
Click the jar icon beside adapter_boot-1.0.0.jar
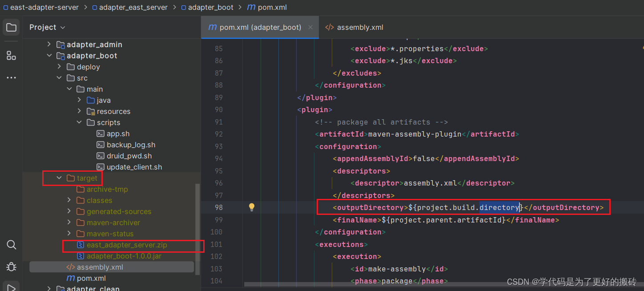click(x=80, y=256)
